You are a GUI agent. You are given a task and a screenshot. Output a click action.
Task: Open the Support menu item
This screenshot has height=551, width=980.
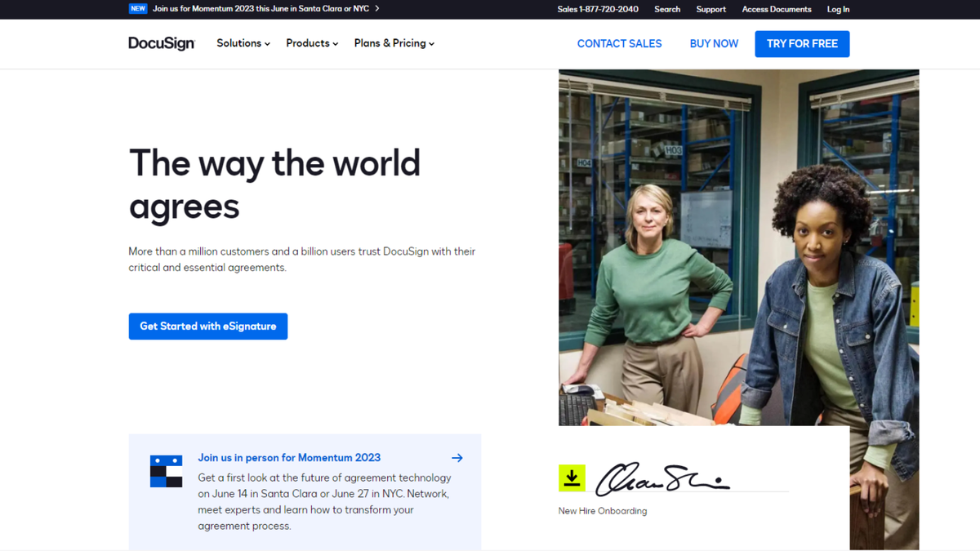pos(710,9)
